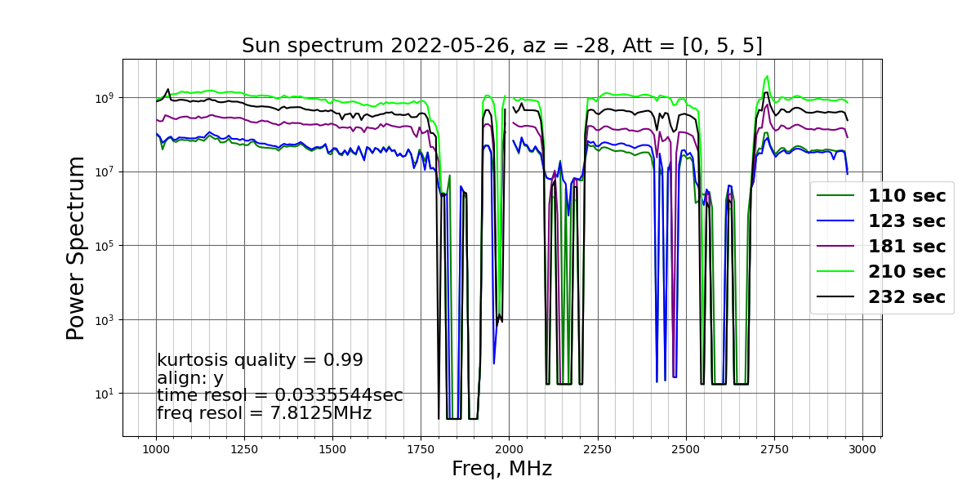
Task: Click the 10^9 y-axis tick label
Action: (106, 98)
